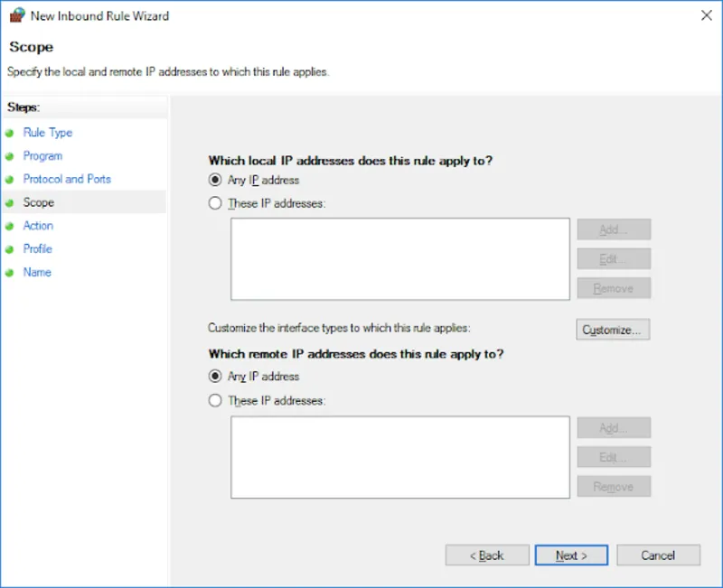Select Any IP address for local addresses

(x=215, y=180)
